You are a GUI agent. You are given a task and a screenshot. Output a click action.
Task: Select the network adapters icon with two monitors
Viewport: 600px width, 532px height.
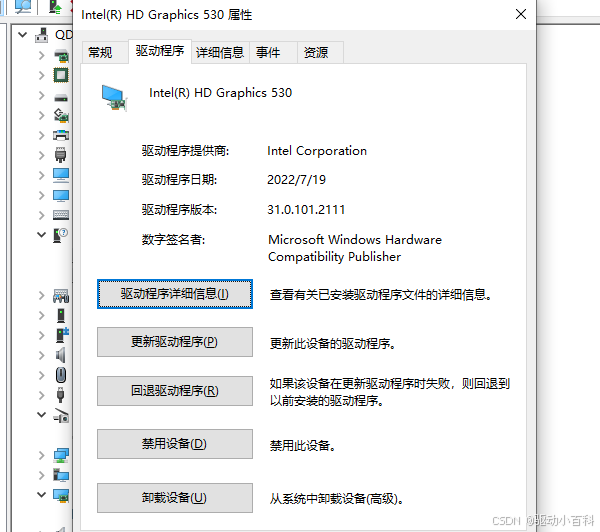[x=61, y=455]
